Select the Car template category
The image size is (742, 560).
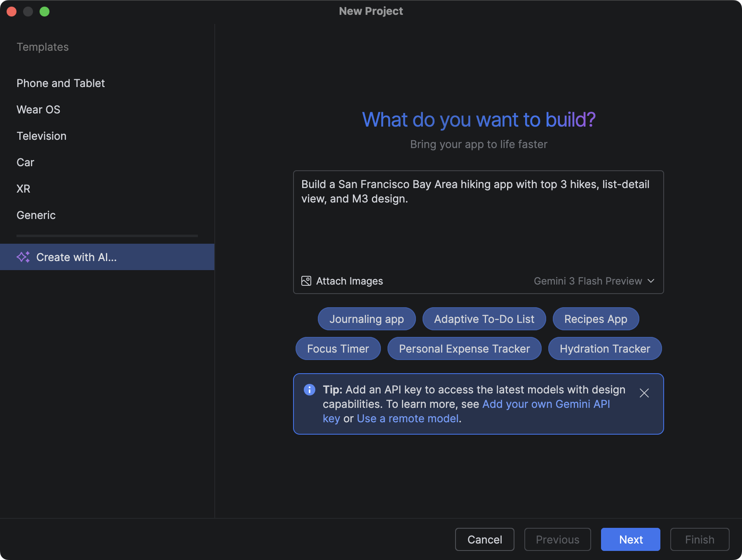coord(25,162)
